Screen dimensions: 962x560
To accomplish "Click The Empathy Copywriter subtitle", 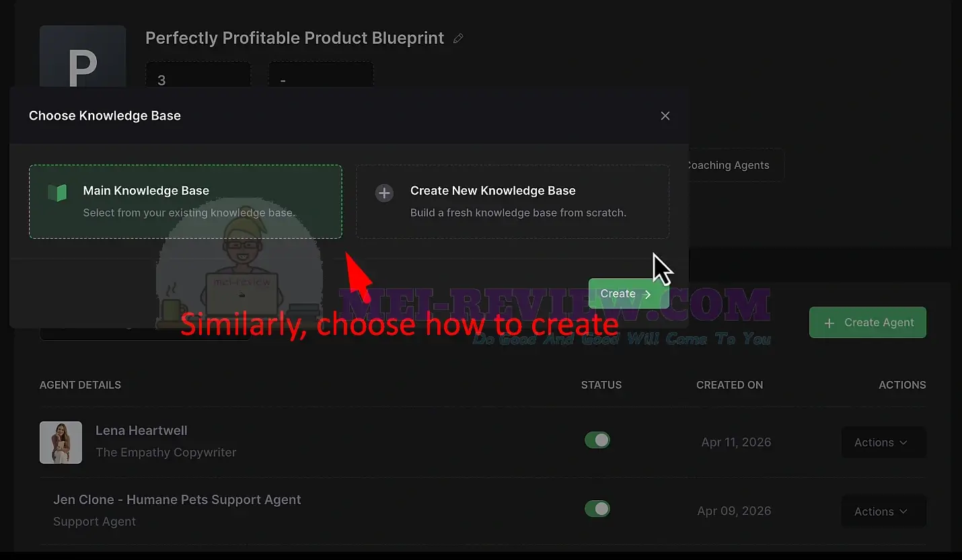I will point(166,452).
